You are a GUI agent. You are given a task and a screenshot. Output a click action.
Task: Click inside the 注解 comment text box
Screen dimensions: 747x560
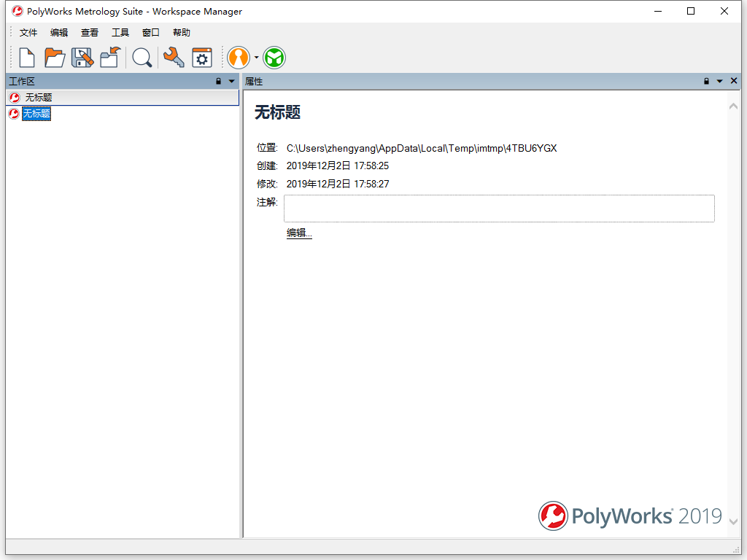pyautogui.click(x=499, y=208)
